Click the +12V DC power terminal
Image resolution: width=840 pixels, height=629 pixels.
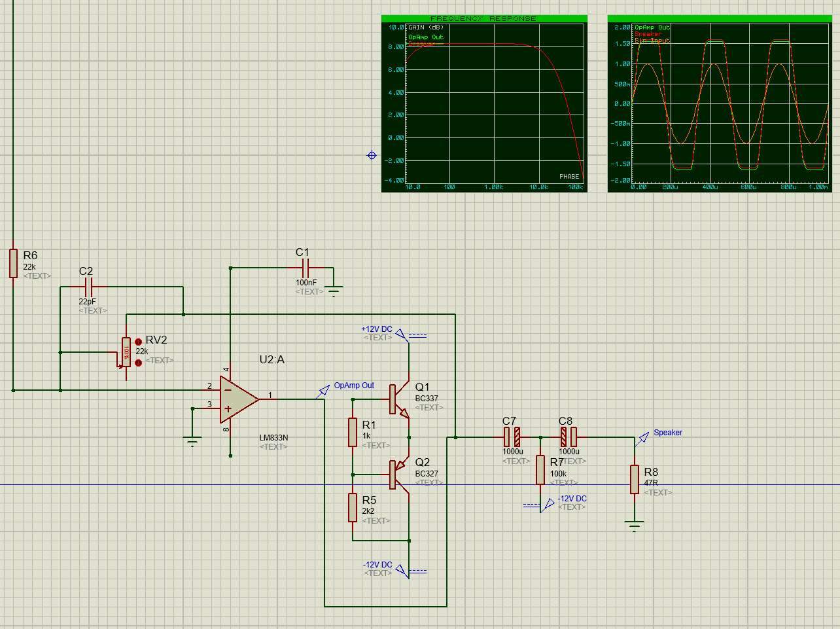click(x=403, y=335)
